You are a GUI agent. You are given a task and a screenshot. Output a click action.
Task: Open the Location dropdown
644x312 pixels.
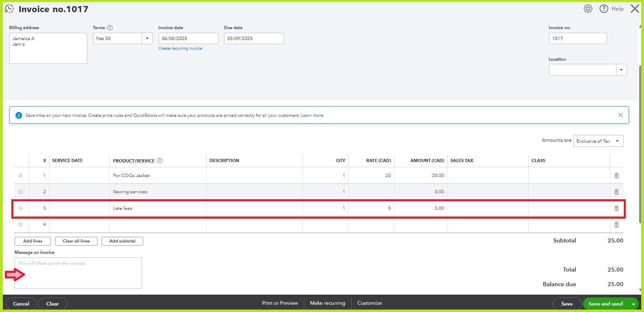(x=621, y=70)
